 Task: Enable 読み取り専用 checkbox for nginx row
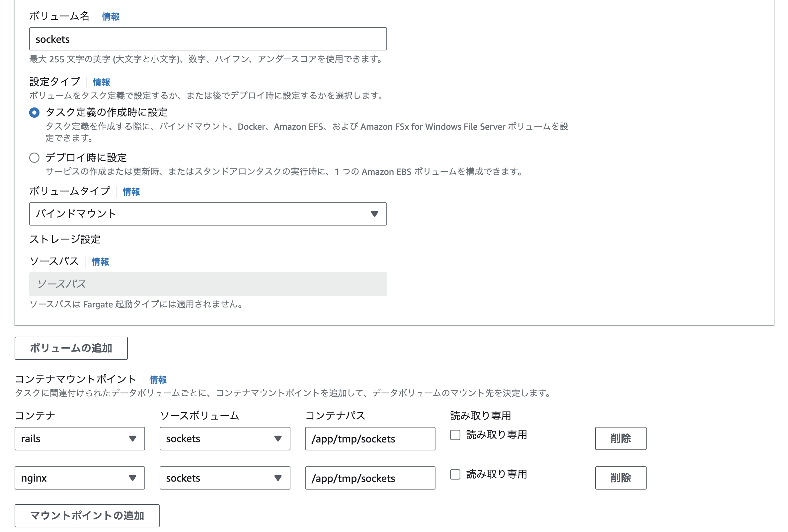tap(455, 474)
